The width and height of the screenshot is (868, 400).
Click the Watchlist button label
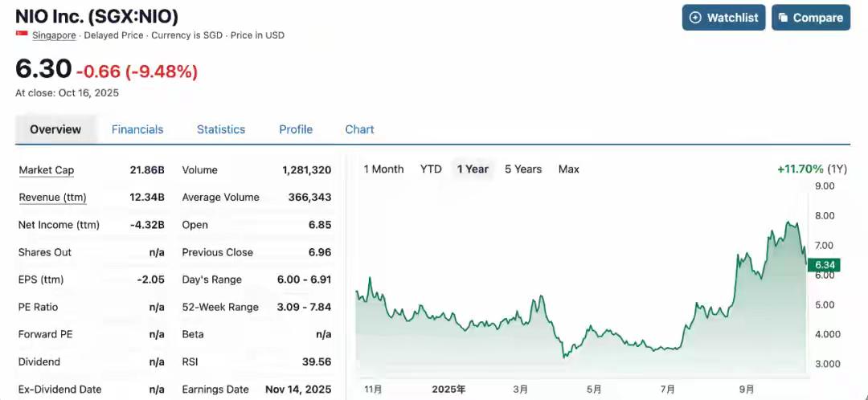[x=732, y=18]
